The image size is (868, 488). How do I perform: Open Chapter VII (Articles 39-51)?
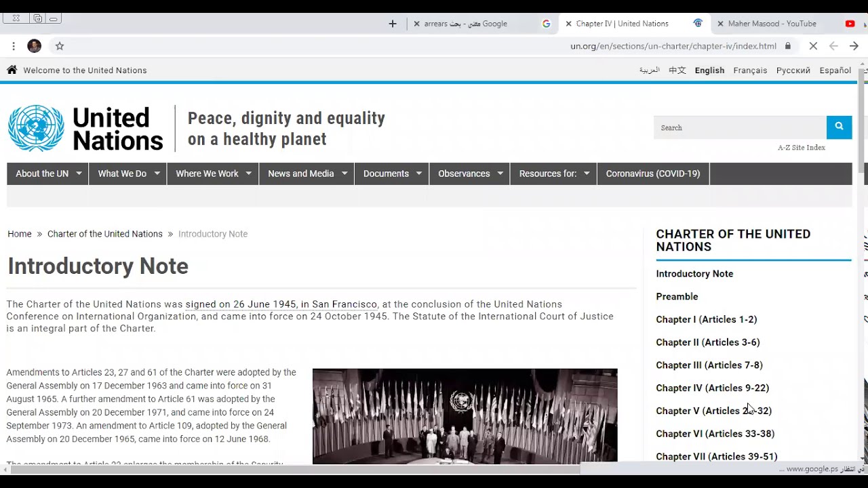717,457
